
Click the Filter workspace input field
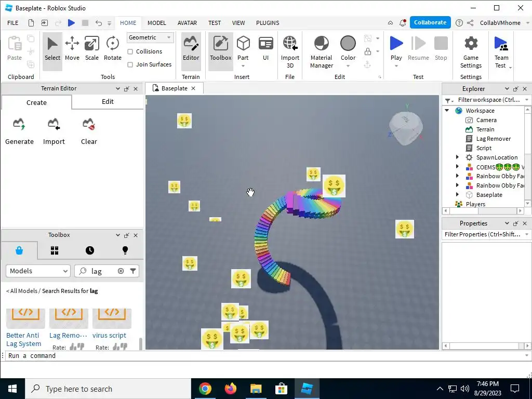[488, 100]
